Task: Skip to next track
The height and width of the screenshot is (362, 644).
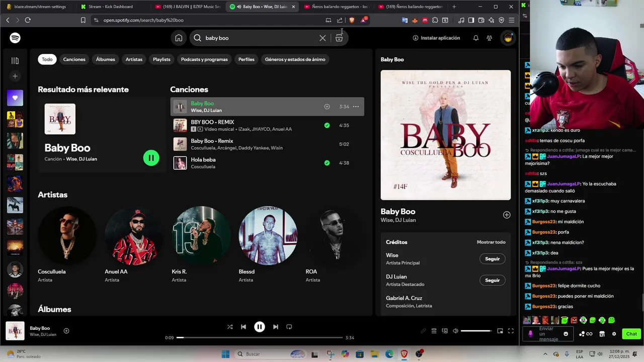Action: 275,327
